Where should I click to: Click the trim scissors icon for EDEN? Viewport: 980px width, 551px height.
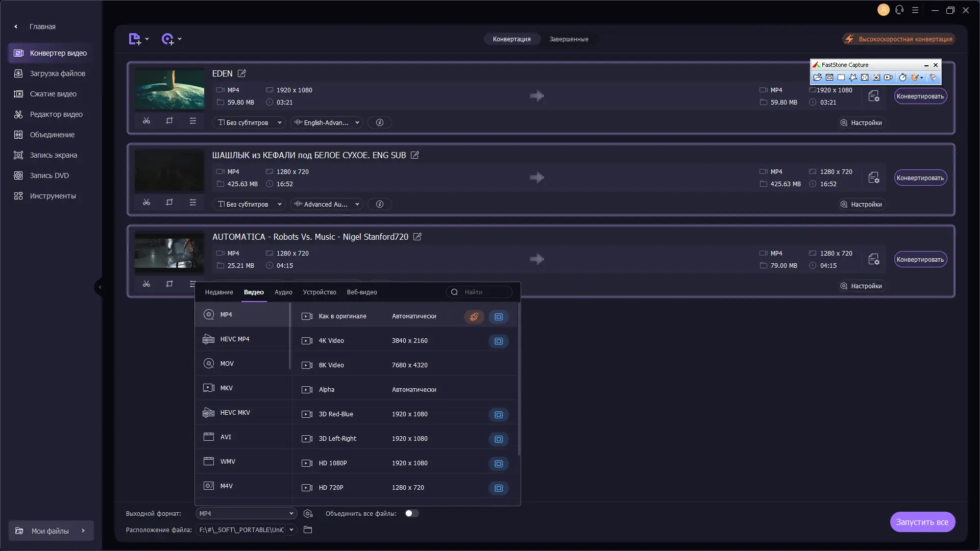146,121
